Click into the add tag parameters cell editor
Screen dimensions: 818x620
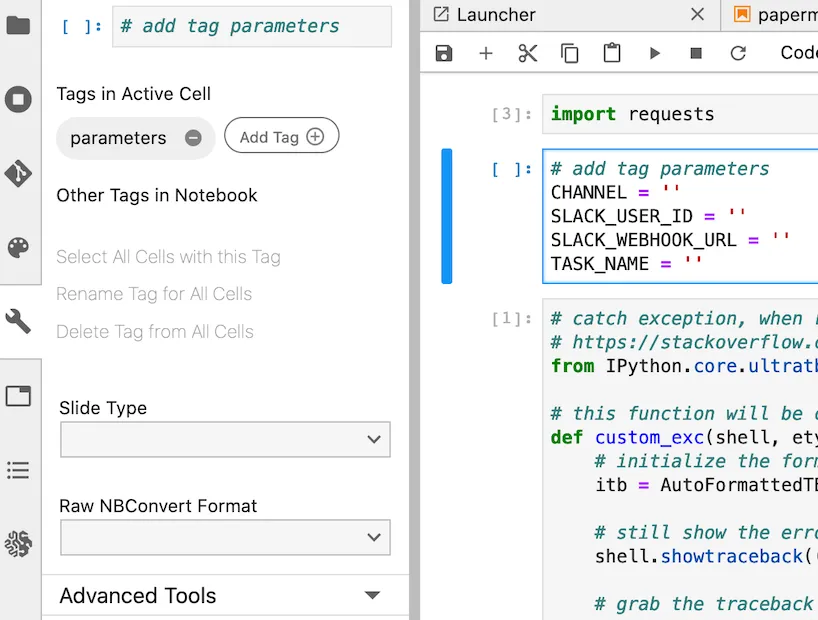tap(680, 216)
